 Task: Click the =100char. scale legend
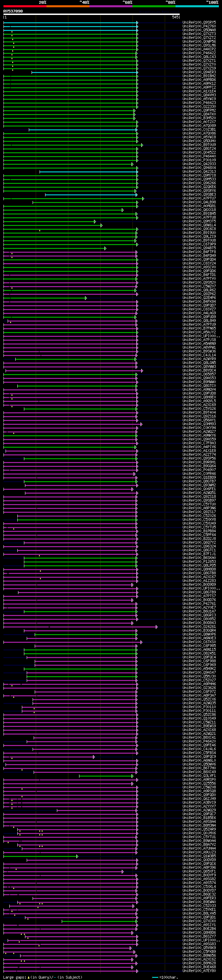point(165,977)
